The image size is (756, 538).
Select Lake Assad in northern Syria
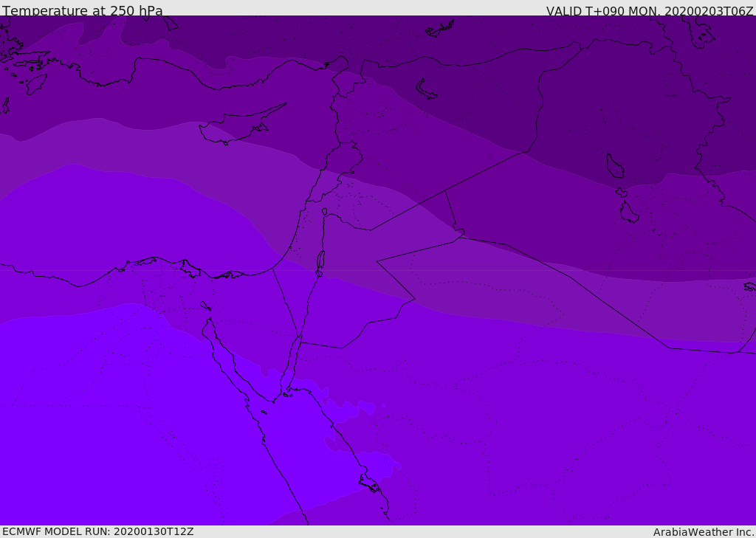pos(427,89)
